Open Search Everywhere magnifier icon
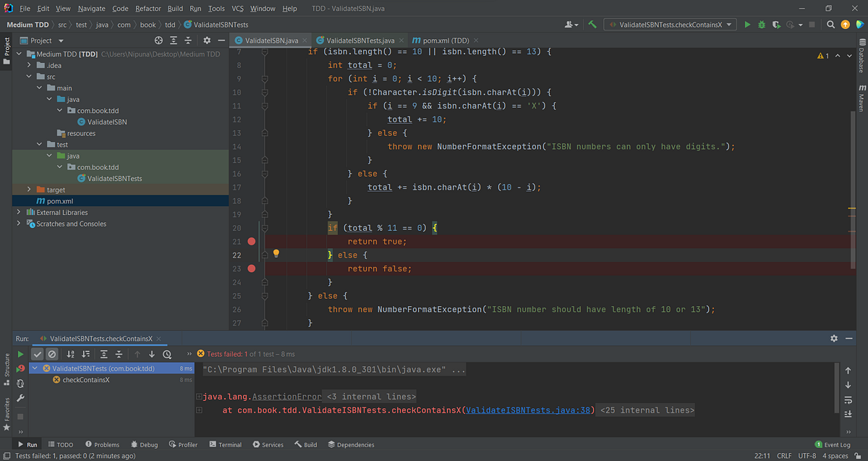 830,24
